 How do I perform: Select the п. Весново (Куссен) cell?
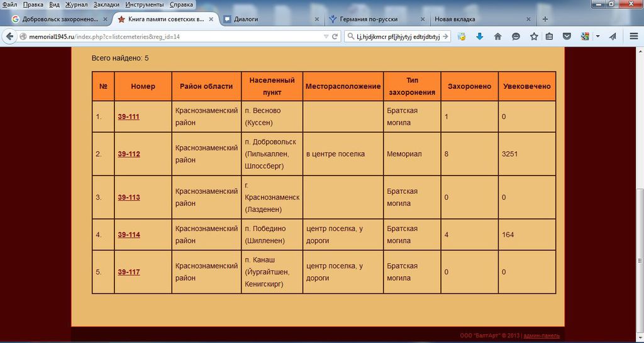coord(272,116)
